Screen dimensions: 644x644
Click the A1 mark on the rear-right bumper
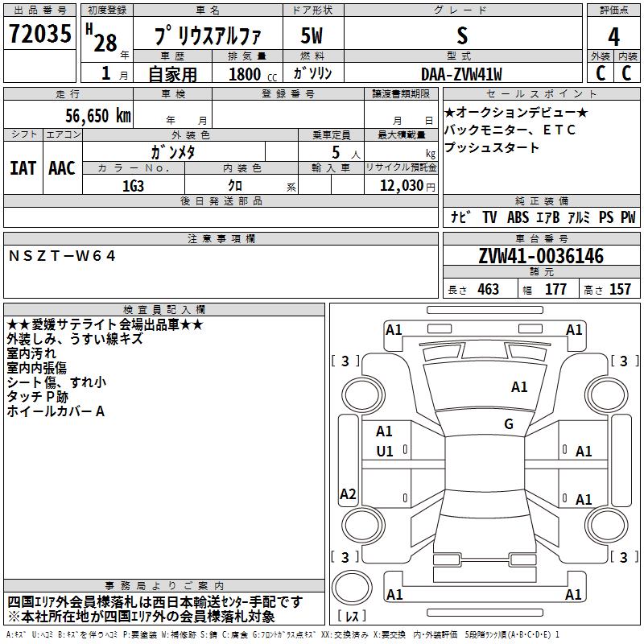click(x=573, y=594)
